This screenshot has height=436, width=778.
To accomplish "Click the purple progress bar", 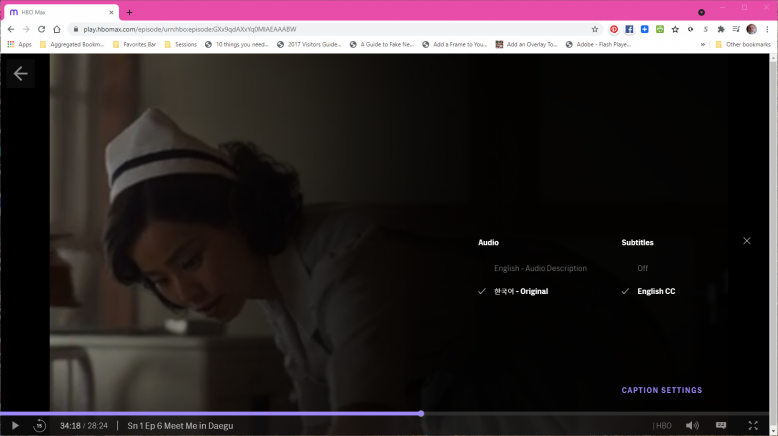I will 208,413.
